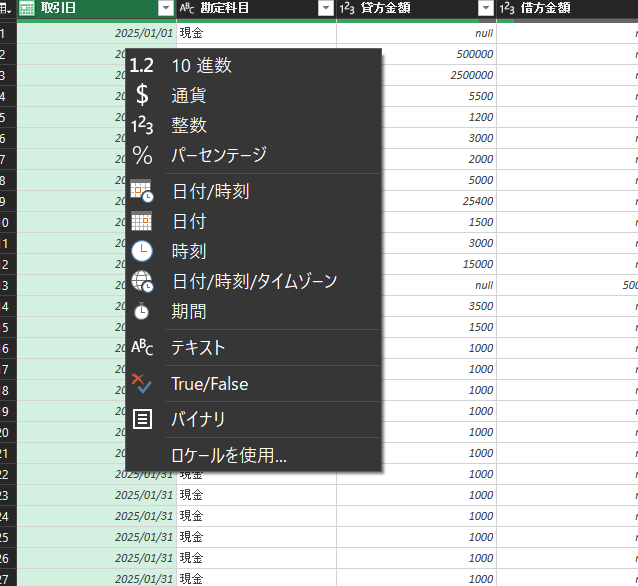Image resolution: width=638 pixels, height=586 pixels.
Task: Select 日付/時刻/タイムゾーン data type
Action: [254, 281]
